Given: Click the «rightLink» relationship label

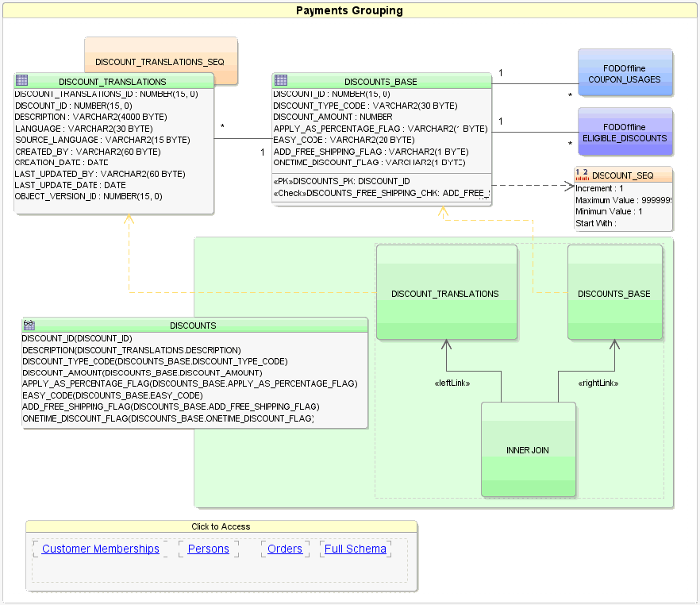Looking at the screenshot, I should click(x=598, y=382).
